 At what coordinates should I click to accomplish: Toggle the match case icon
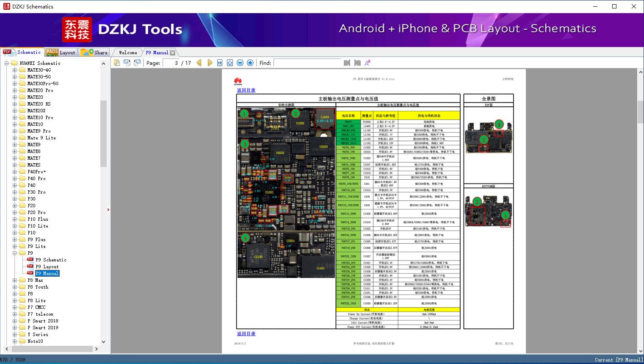pos(368,63)
